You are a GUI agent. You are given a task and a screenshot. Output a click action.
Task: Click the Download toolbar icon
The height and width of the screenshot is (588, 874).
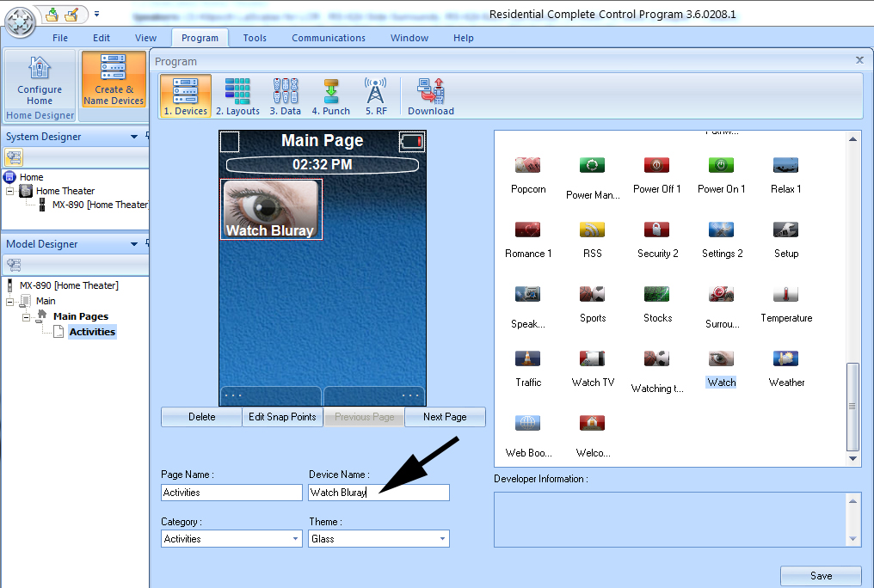[x=430, y=95]
